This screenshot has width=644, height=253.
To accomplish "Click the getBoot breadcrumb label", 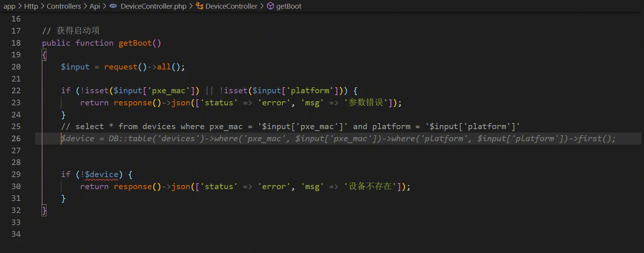I will coord(289,6).
